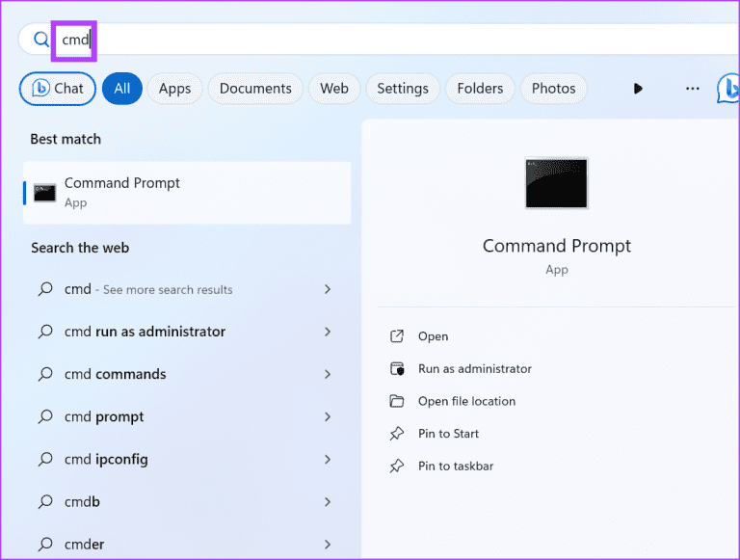
Task: Open the Chat tab with Bing
Action: click(x=58, y=89)
